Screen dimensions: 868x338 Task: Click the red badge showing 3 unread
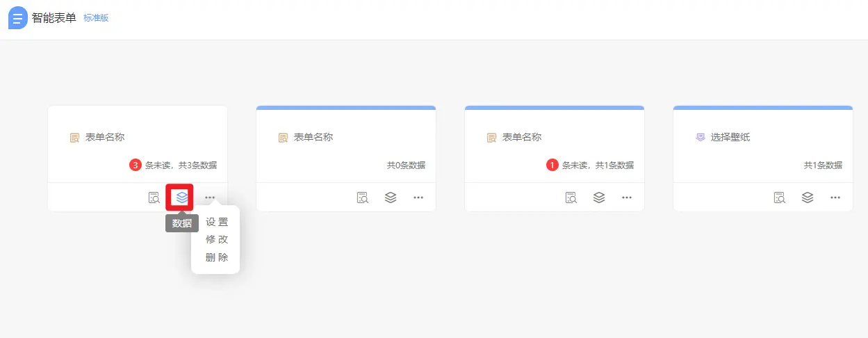(x=136, y=166)
